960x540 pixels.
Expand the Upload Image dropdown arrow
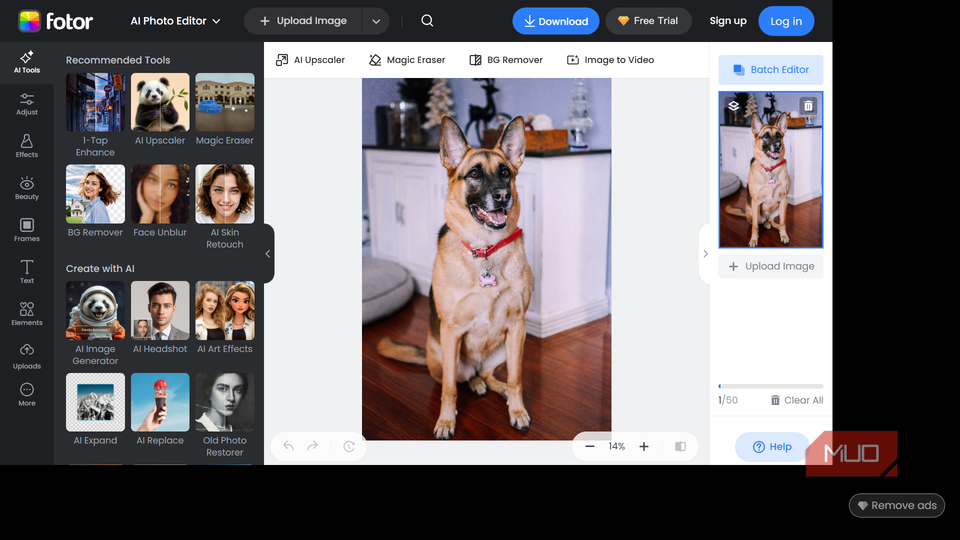coord(376,21)
